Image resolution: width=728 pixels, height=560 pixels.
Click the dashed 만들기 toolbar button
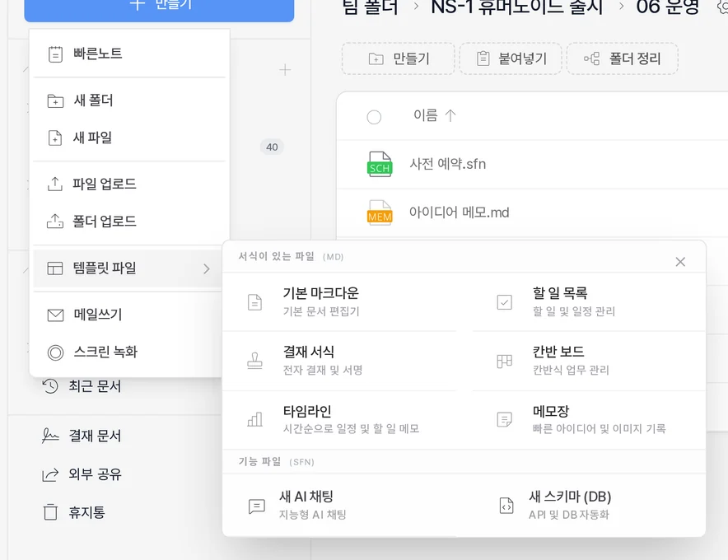point(399,58)
